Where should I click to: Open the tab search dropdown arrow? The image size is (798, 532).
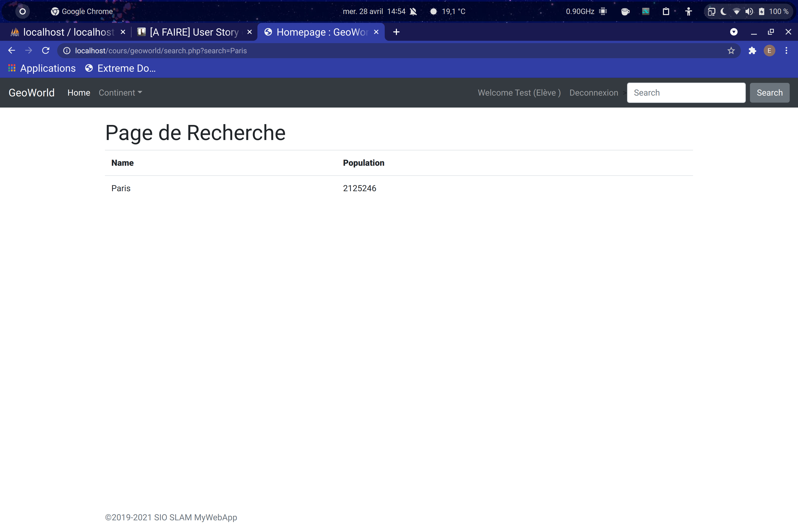734,32
